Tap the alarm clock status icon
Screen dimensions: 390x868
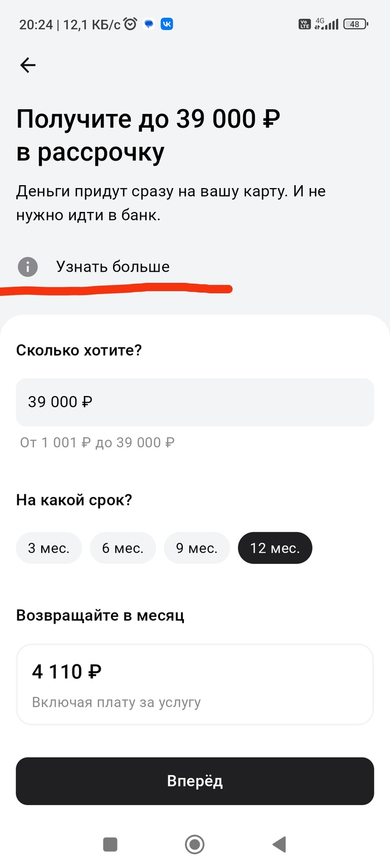click(130, 24)
